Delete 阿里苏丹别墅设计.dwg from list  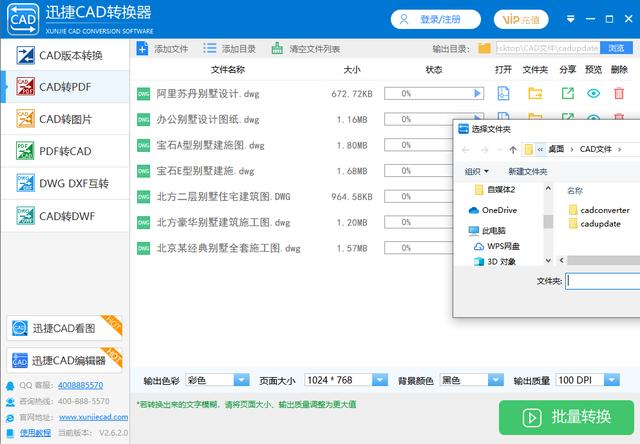619,93
